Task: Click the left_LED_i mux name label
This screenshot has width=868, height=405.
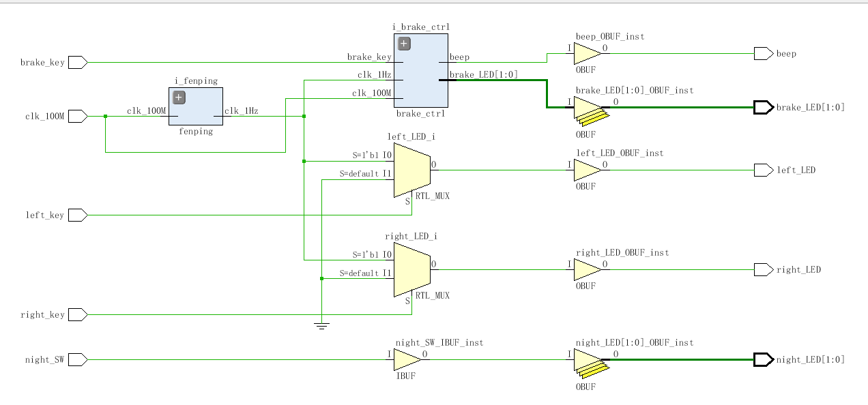Action: point(411,136)
